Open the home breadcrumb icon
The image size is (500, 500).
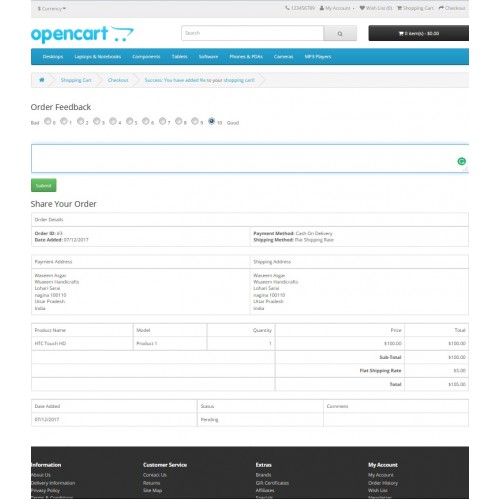pyautogui.click(x=42, y=80)
